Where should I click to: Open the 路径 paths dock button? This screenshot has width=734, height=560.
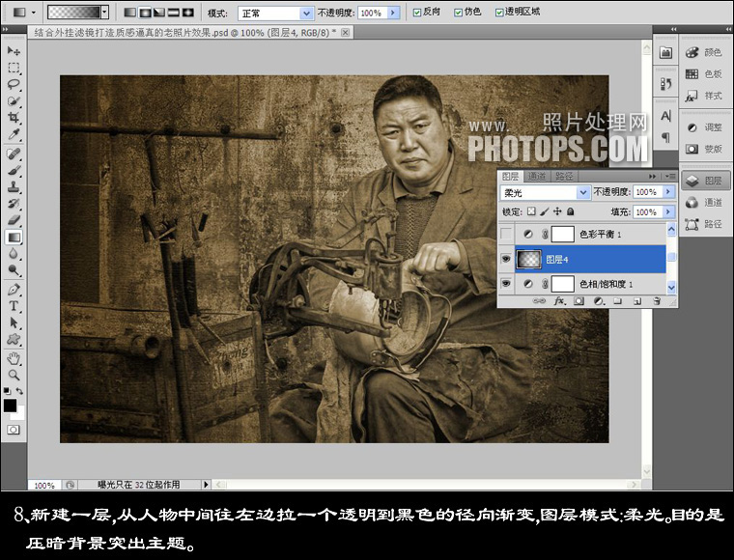click(x=704, y=224)
